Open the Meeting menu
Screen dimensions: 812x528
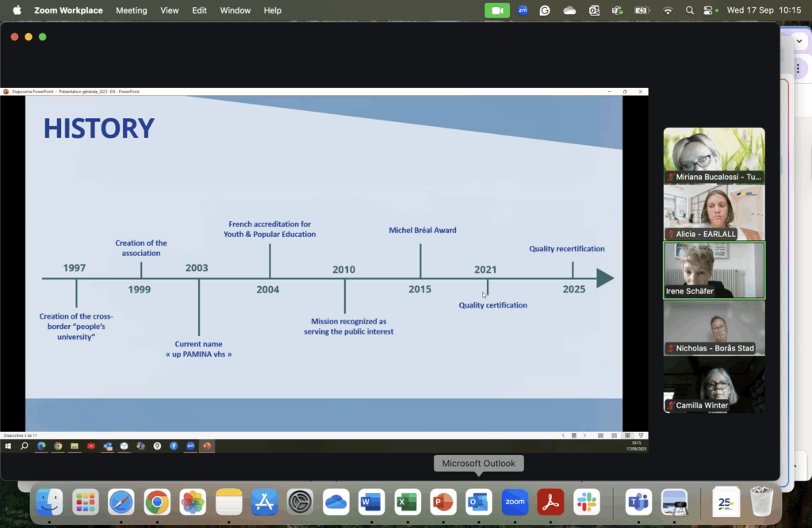[131, 10]
